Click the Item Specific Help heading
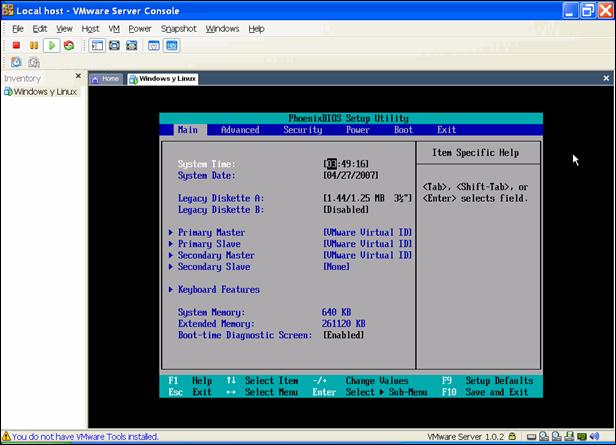This screenshot has width=616, height=445. click(476, 153)
